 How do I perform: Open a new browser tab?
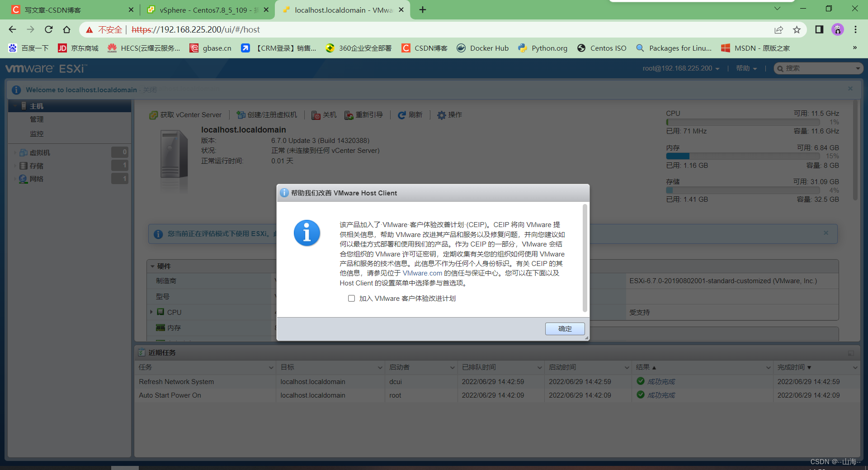tap(423, 10)
